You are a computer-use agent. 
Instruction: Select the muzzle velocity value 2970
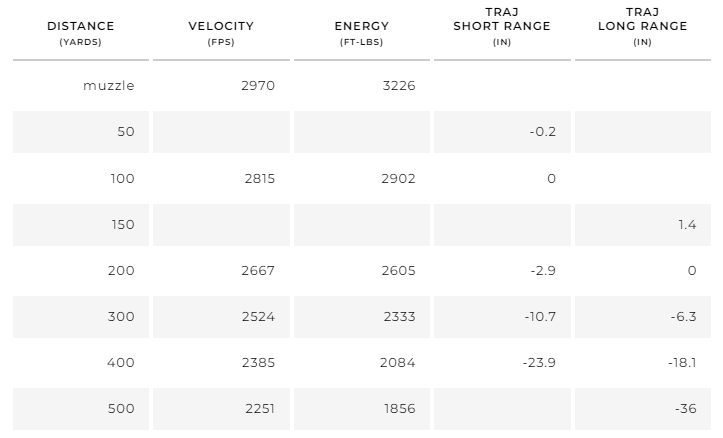(258, 86)
